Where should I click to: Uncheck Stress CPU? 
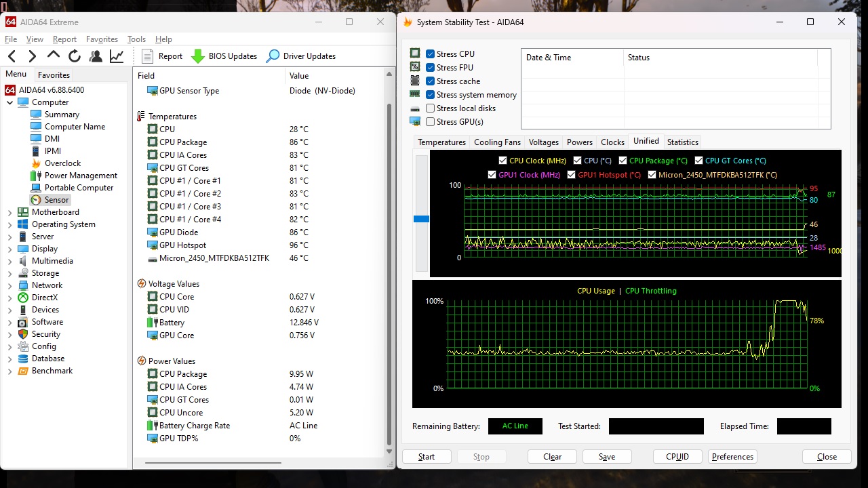pos(430,54)
